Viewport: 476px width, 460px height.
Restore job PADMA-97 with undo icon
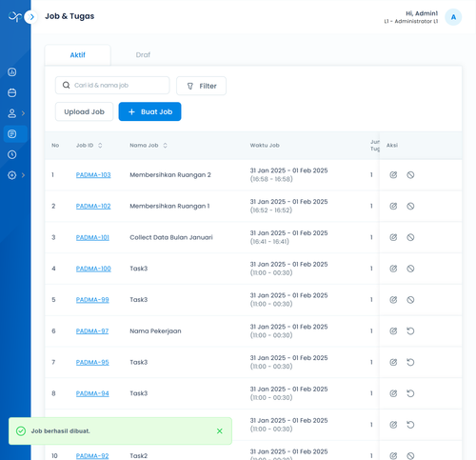[410, 331]
